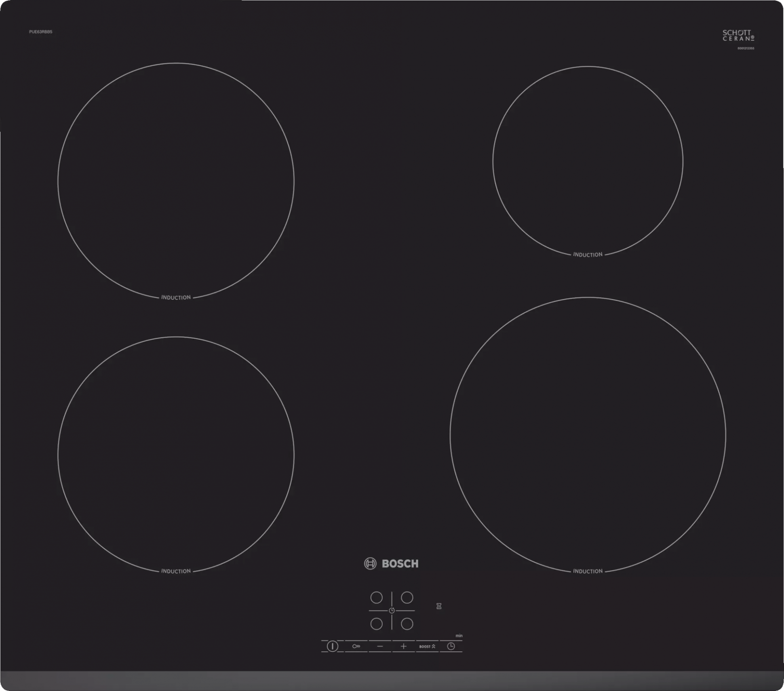Click the PUE63RBB5 model number label

coord(40,32)
